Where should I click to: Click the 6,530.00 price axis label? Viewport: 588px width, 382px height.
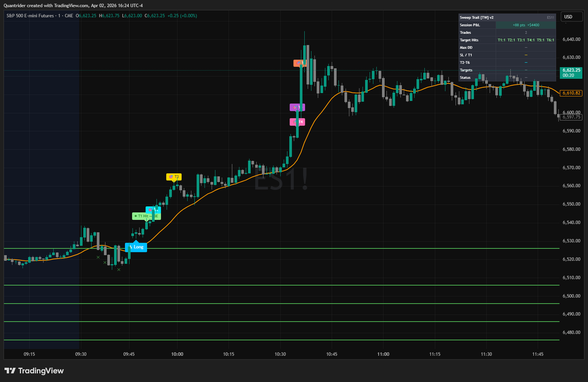pyautogui.click(x=572, y=240)
